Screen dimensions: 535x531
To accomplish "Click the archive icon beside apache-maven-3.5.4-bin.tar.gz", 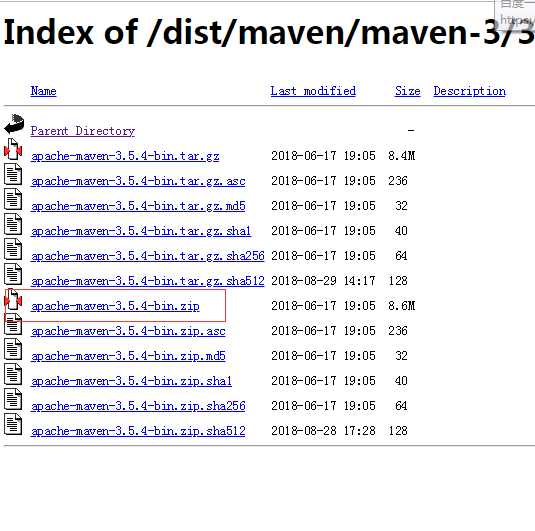I will point(13,149).
